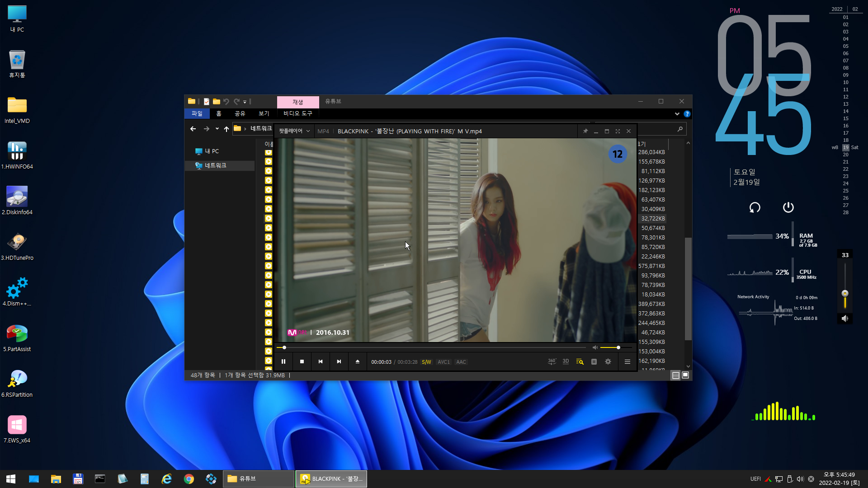Image resolution: width=868 pixels, height=488 pixels.
Task: Switch to the 공유 ribbon tab
Action: 240,113
